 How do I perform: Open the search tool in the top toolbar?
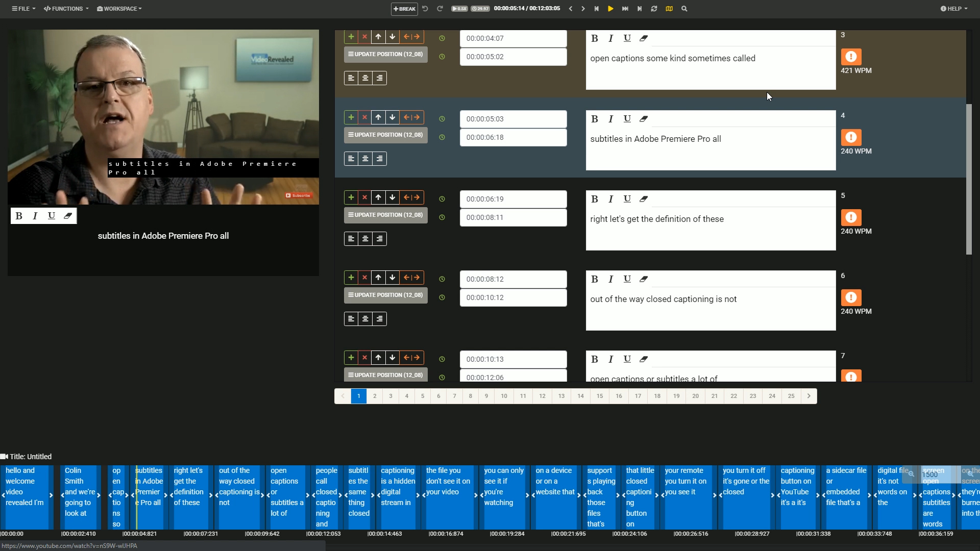684,9
